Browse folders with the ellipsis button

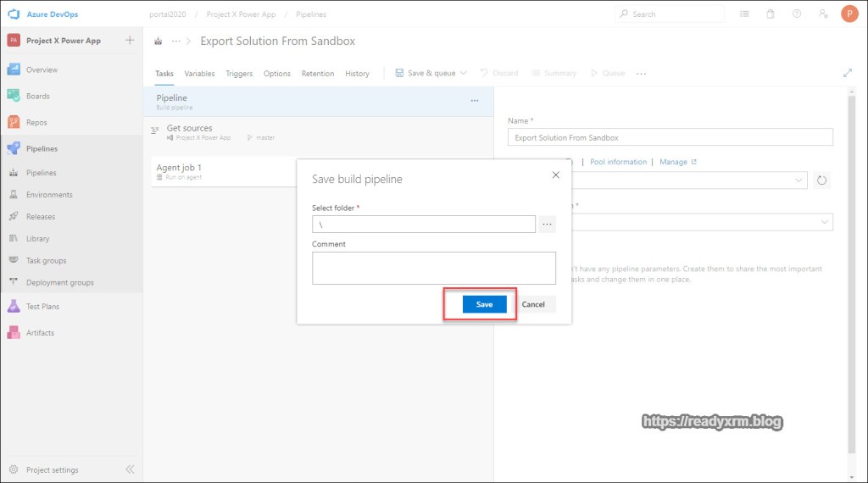click(x=547, y=225)
